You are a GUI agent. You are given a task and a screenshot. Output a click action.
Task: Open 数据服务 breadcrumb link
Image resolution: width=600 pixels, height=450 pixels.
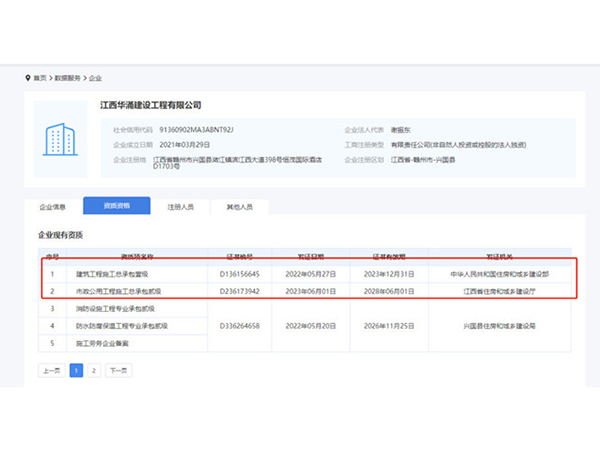coord(67,78)
